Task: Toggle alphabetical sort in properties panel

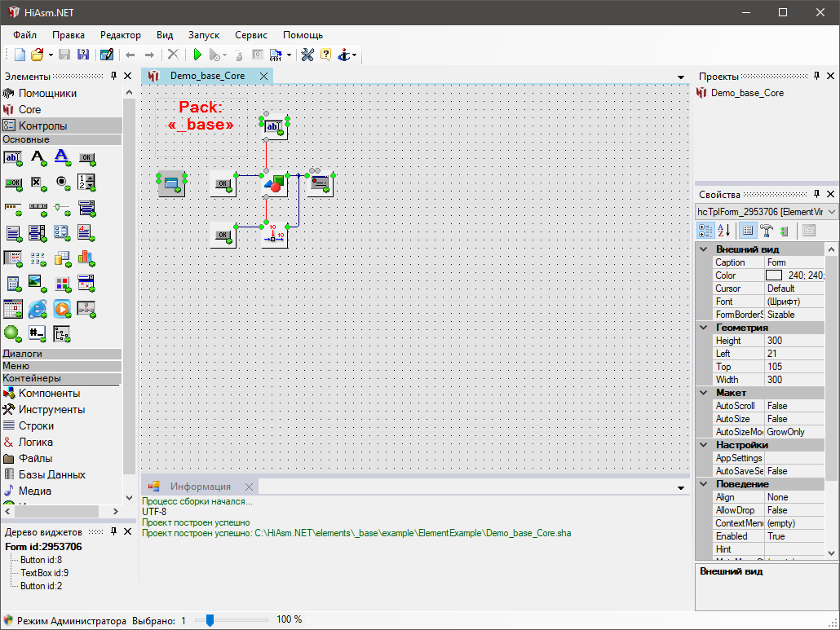Action: tap(723, 231)
